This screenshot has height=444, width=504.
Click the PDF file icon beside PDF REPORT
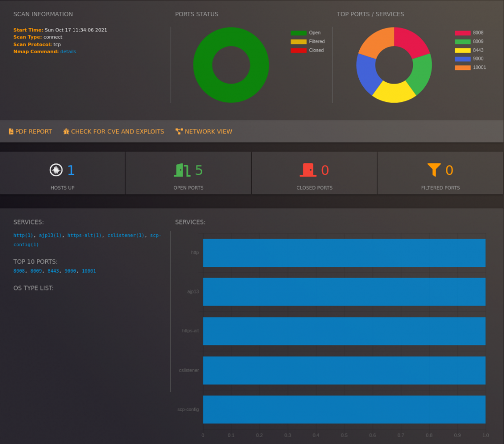(x=11, y=131)
